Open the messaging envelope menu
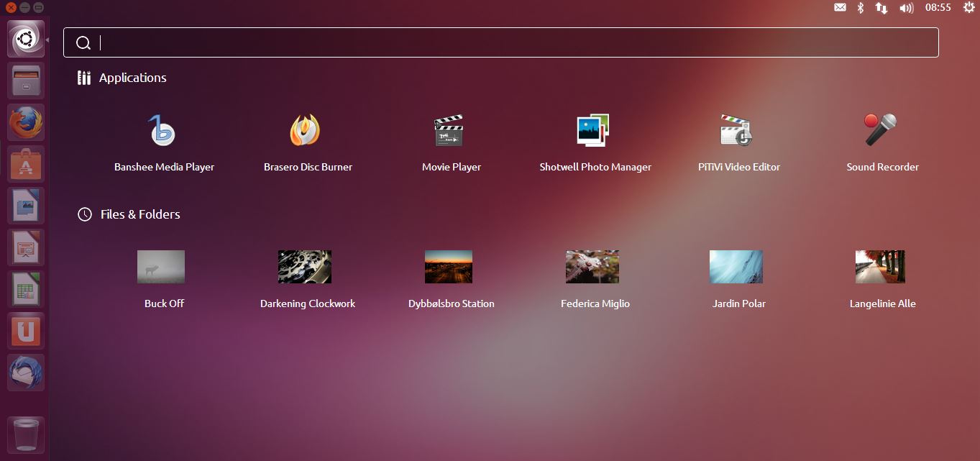Viewport: 980px width, 461px height. click(839, 8)
